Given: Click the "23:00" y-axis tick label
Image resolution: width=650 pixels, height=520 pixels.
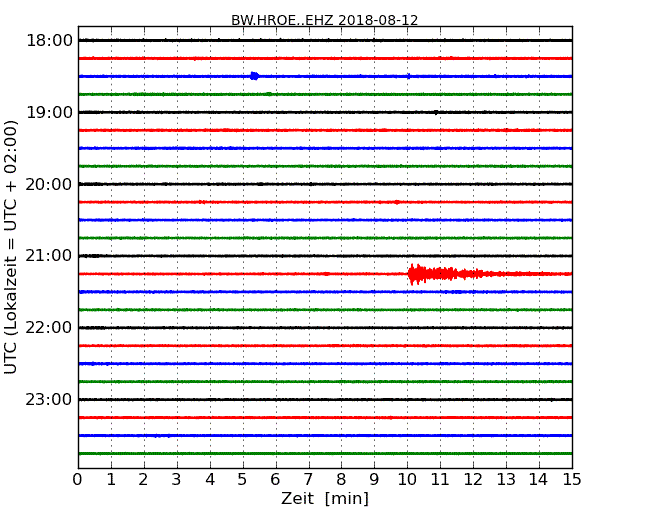Looking at the screenshot, I should coord(49,399).
